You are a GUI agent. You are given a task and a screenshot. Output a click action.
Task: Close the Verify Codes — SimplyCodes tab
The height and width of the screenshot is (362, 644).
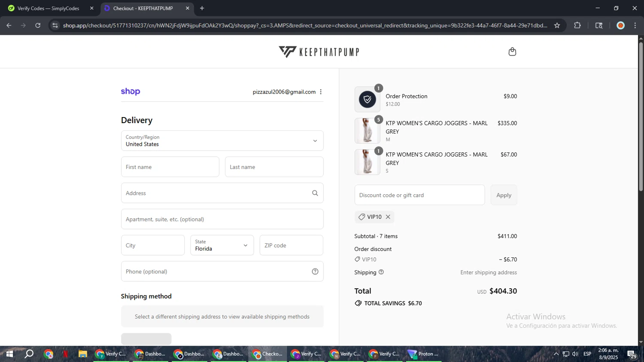tap(91, 8)
